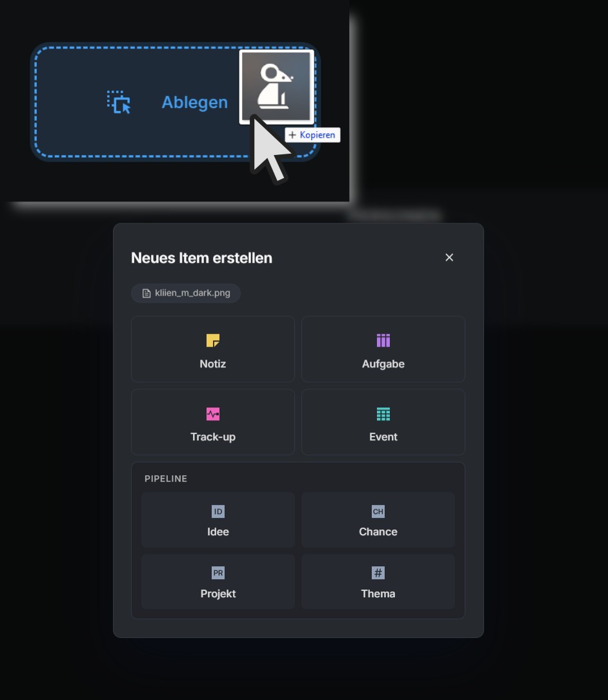The width and height of the screenshot is (608, 700).
Task: Select Idee in the Pipeline section
Action: click(218, 520)
